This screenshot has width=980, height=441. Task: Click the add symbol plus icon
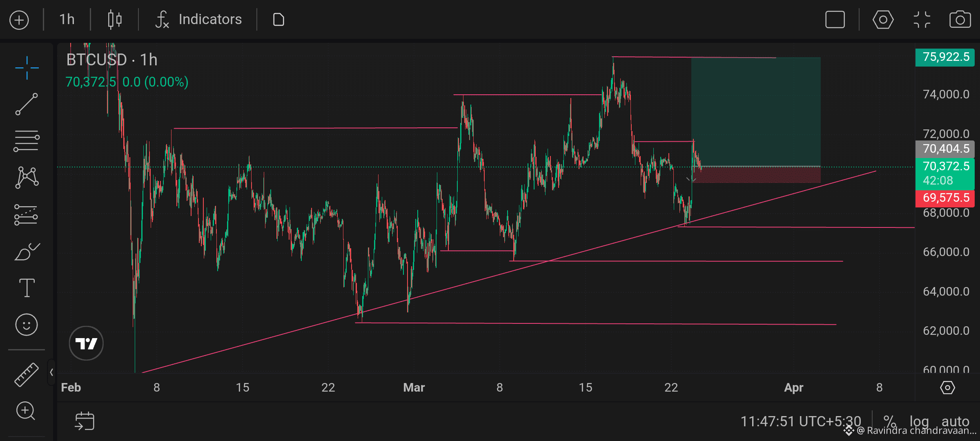[x=19, y=20]
